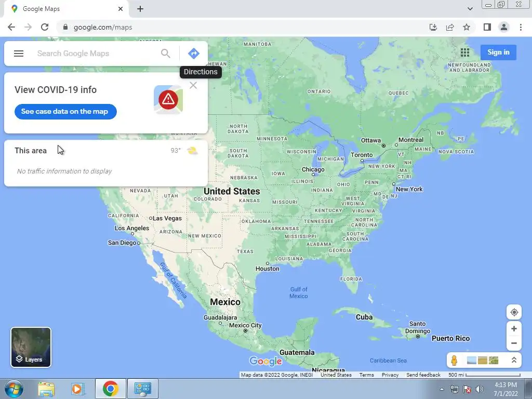The image size is (532, 399).
Task: Click the 500 mi scale bar
Action: (485, 375)
